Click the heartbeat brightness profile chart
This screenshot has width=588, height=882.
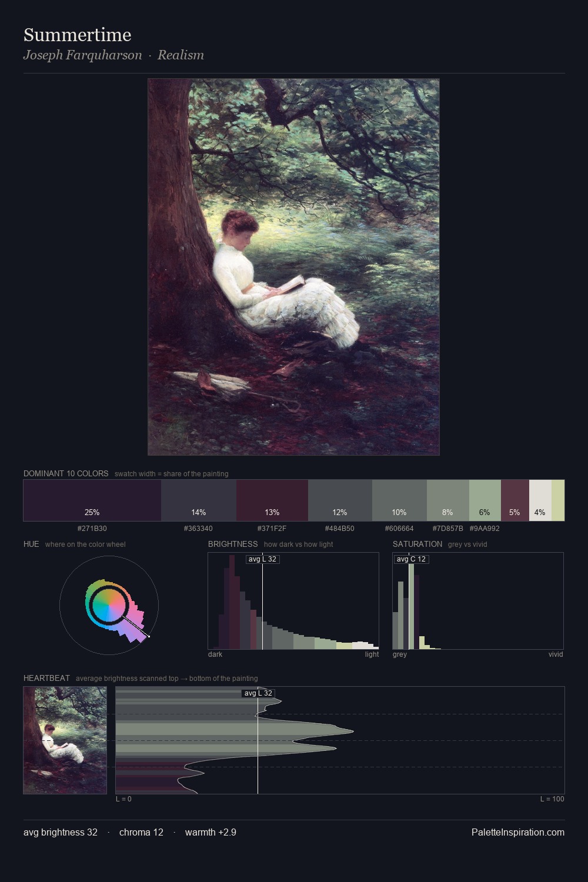[340, 740]
